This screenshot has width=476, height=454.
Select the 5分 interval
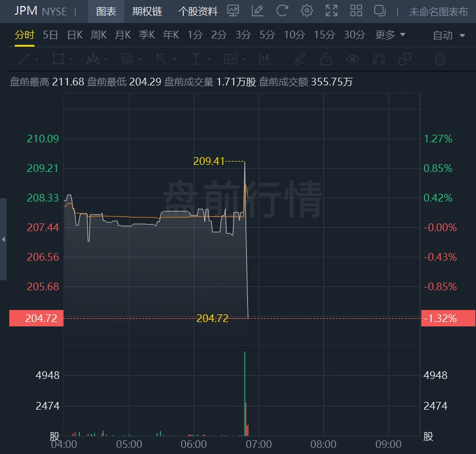point(267,35)
